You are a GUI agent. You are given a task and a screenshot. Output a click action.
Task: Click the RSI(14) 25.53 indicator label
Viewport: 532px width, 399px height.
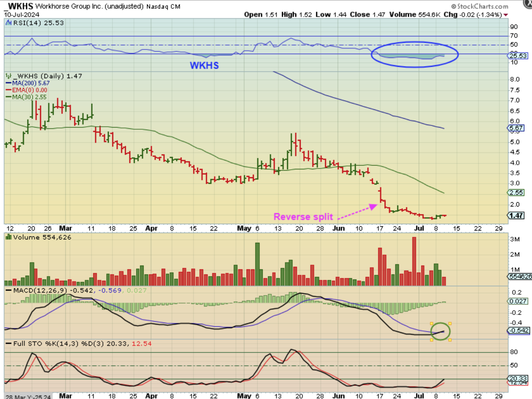(x=38, y=23)
